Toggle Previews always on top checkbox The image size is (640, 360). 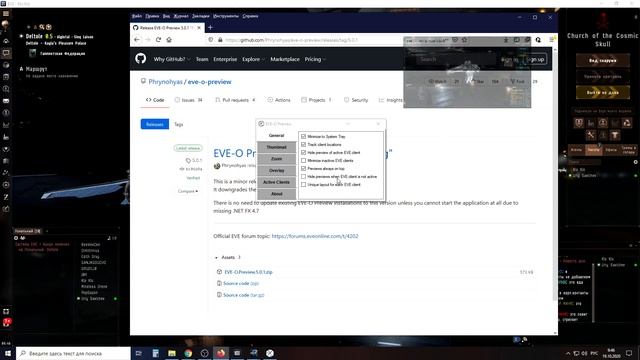[303, 168]
